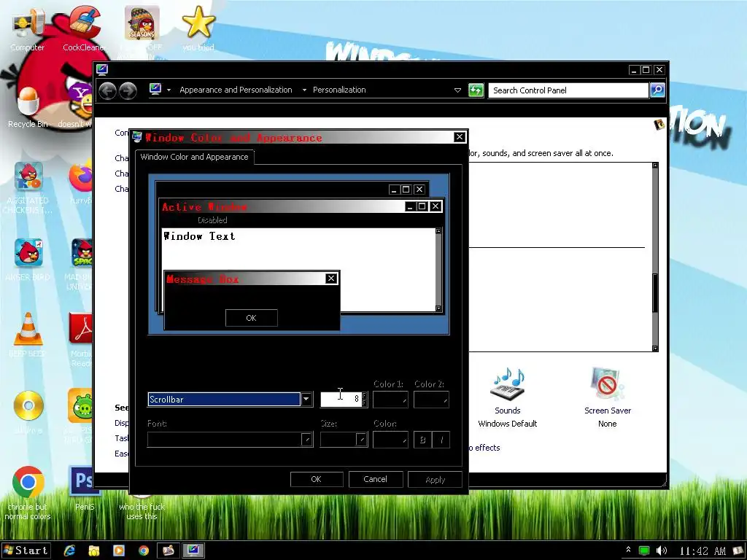The height and width of the screenshot is (560, 747).
Task: Open the Sounds Windows Default setting
Action: click(x=508, y=397)
